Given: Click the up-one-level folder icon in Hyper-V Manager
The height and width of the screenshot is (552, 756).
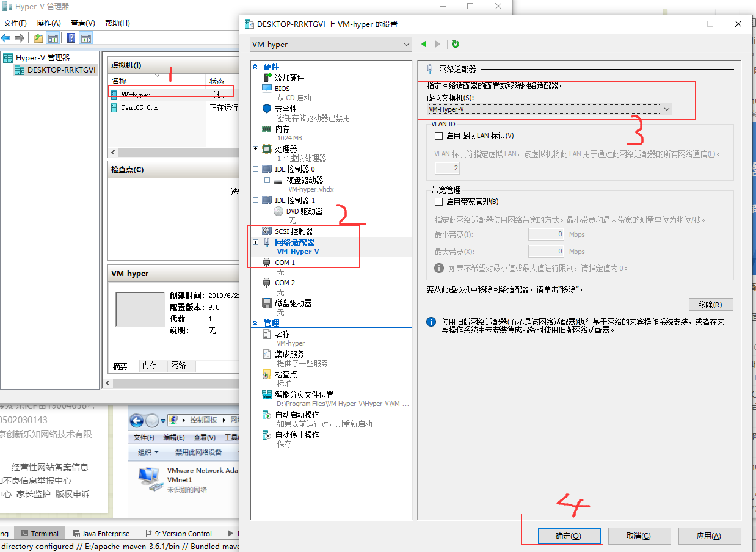Looking at the screenshot, I should (38, 38).
